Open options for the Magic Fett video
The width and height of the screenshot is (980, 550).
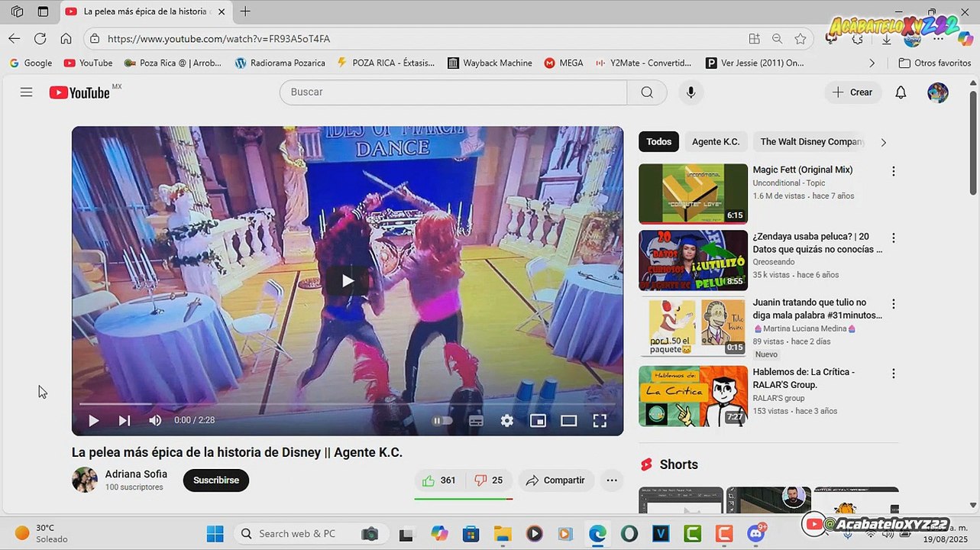(x=893, y=172)
